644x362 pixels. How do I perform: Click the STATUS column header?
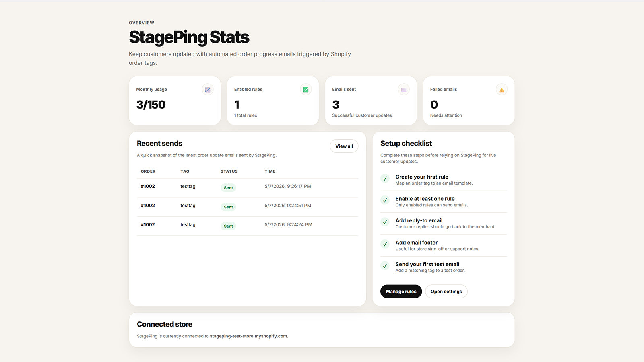click(229, 171)
